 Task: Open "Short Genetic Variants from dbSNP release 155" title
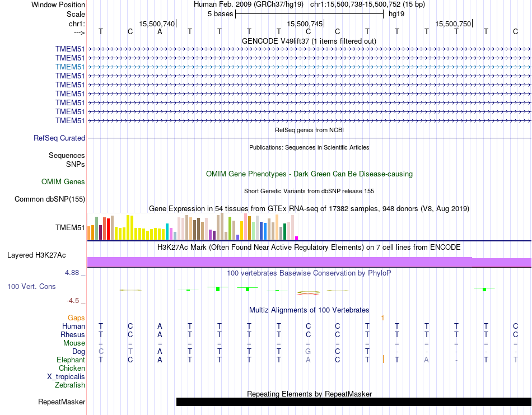coord(309,191)
